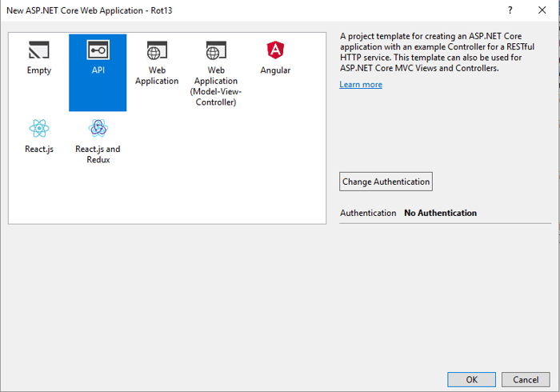Close the New ASP.NET Core dialog
The image size is (560, 392).
coord(542,10)
